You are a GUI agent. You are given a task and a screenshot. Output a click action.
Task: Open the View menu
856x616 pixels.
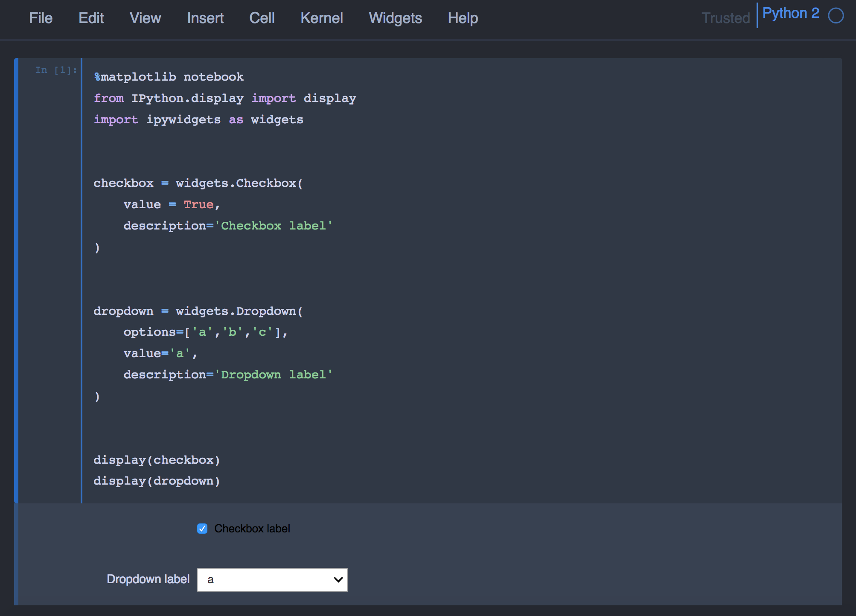145,18
